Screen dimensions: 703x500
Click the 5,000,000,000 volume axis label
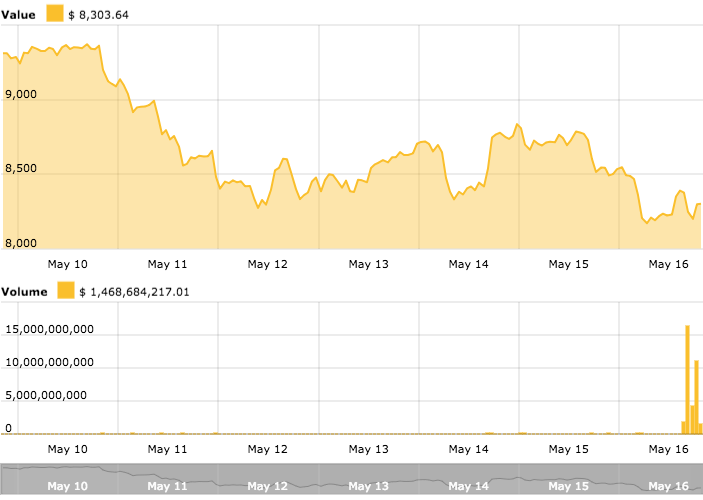coord(46,395)
